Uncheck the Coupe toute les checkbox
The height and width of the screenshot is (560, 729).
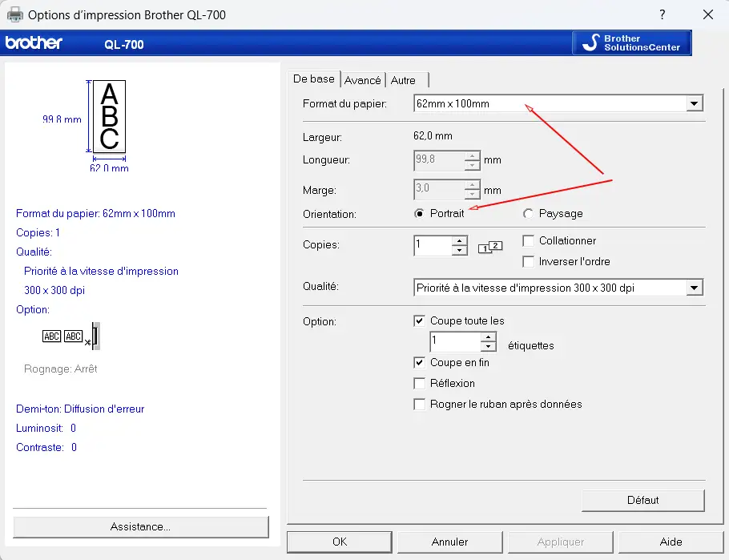(x=419, y=321)
